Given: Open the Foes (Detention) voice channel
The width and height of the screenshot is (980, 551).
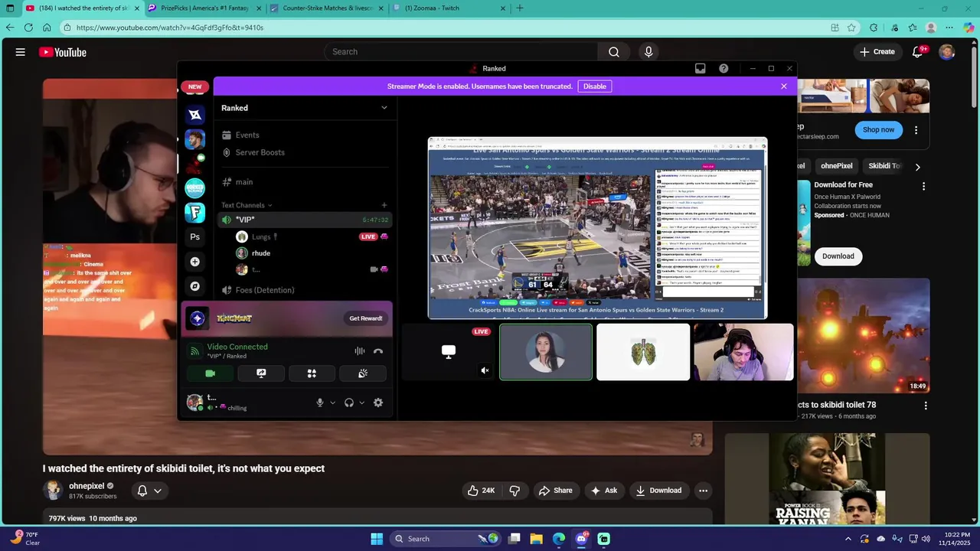Looking at the screenshot, I should coord(305,290).
